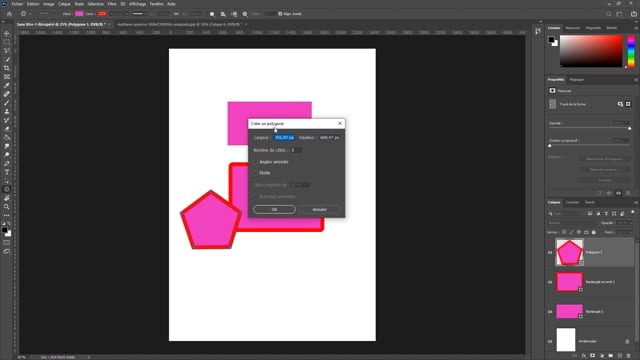Click the hue spectrum slider in Couleur panel
The width and height of the screenshot is (640, 360).
point(631,51)
